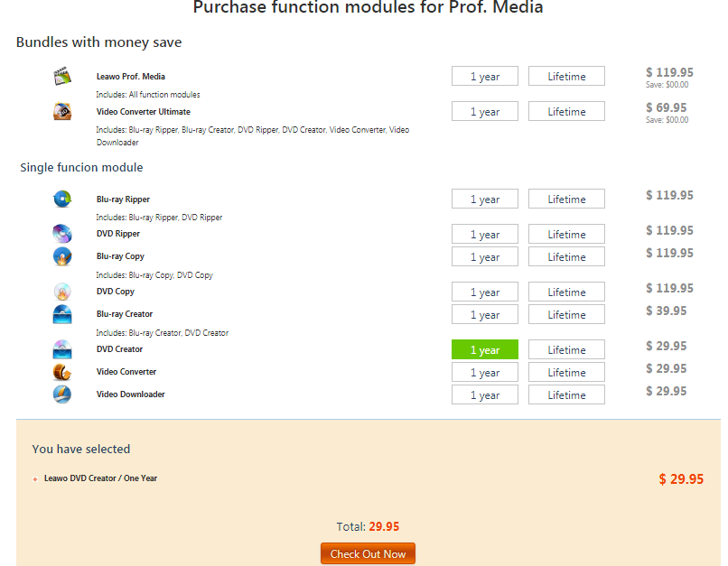Image resolution: width=728 pixels, height=566 pixels.
Task: Select Lifetime for DVD Ripper
Action: tap(566, 235)
